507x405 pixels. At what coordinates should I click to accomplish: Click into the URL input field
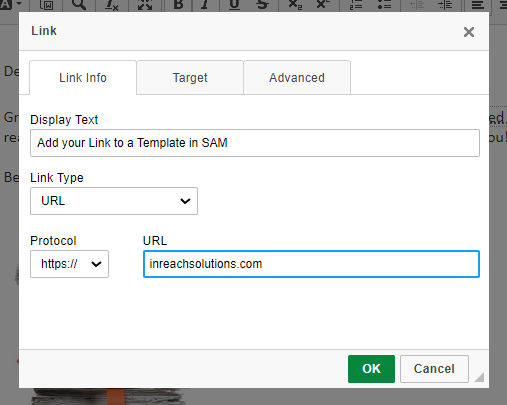pyautogui.click(x=311, y=264)
